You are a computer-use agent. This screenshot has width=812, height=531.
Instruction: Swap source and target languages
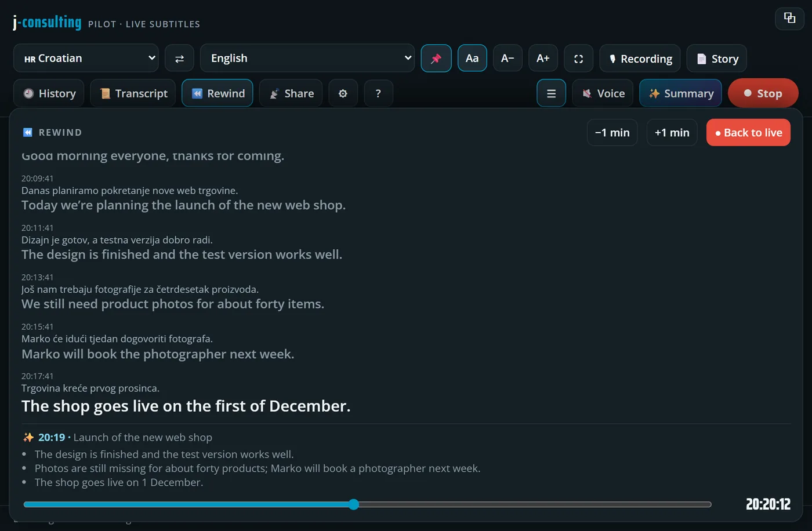(x=179, y=58)
